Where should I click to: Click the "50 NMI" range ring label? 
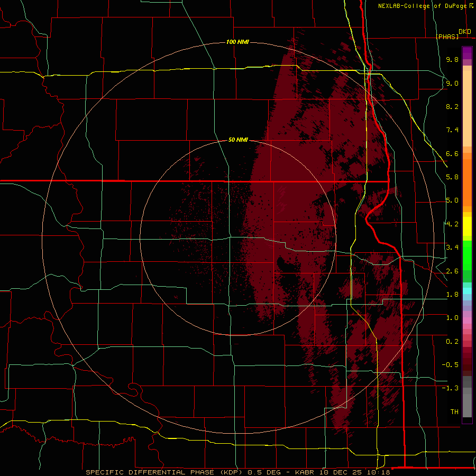pos(238,140)
